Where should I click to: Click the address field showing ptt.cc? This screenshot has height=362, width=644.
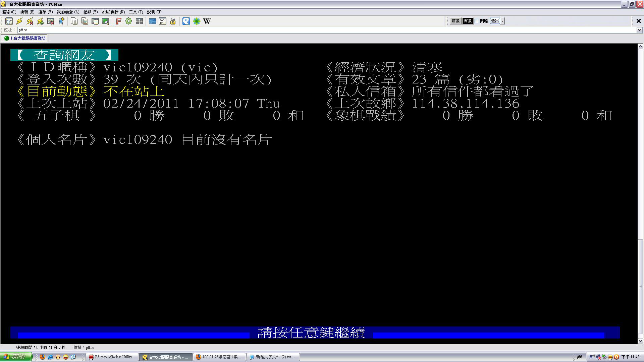tap(327, 30)
